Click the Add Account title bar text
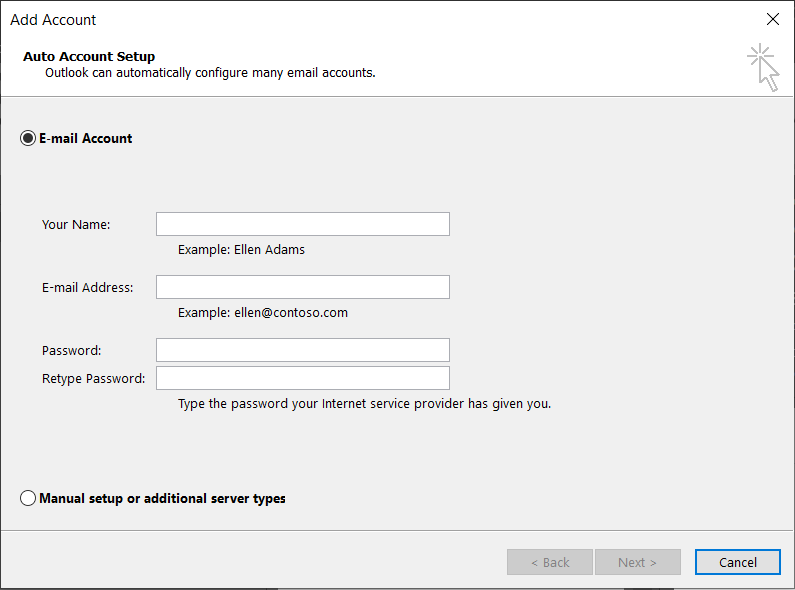The image size is (795, 590). 53,20
